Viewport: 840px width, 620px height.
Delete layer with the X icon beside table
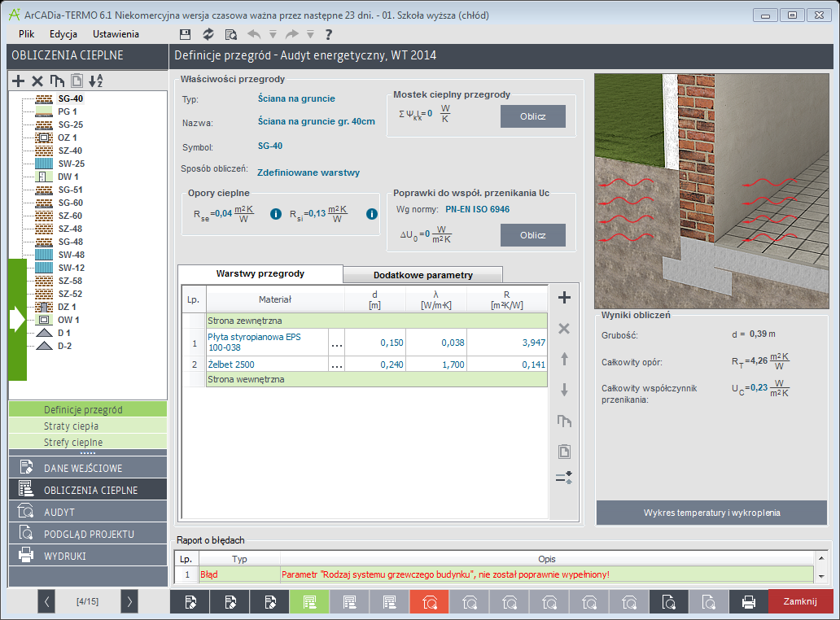coord(564,329)
